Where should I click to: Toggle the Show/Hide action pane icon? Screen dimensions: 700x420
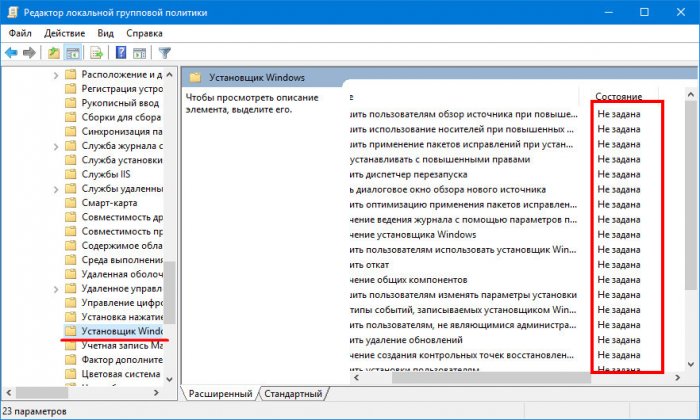pos(139,53)
